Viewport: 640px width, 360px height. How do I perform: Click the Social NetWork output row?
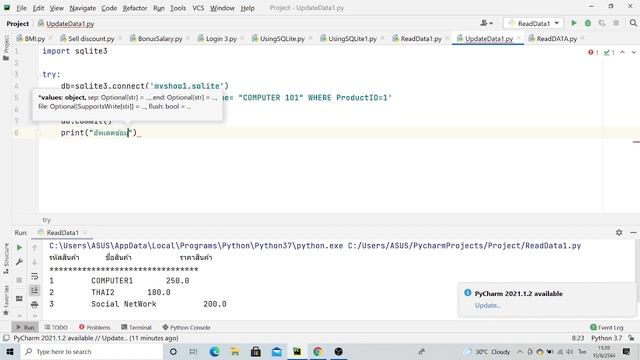click(x=138, y=304)
